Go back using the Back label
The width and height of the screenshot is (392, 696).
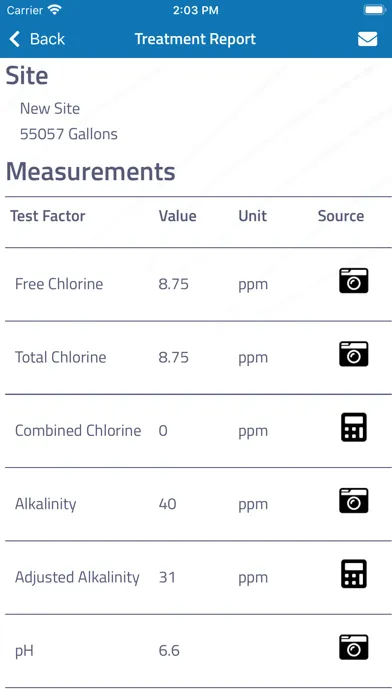(47, 39)
